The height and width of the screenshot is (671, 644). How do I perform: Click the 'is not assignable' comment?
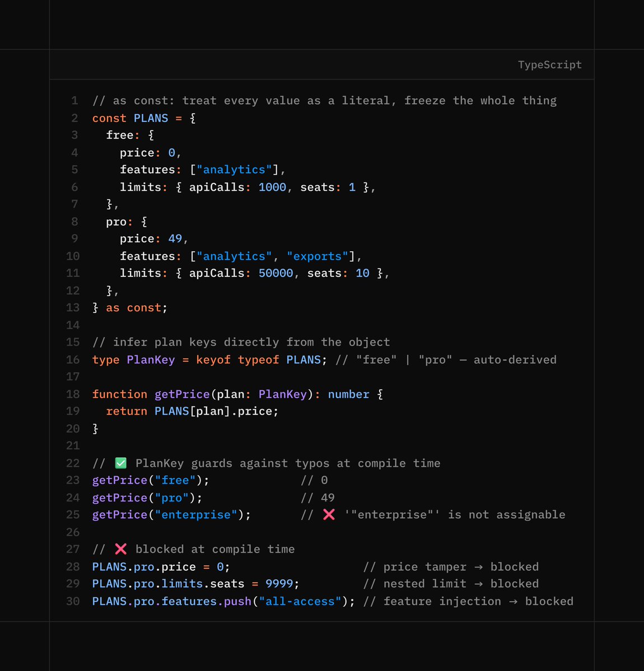point(507,515)
